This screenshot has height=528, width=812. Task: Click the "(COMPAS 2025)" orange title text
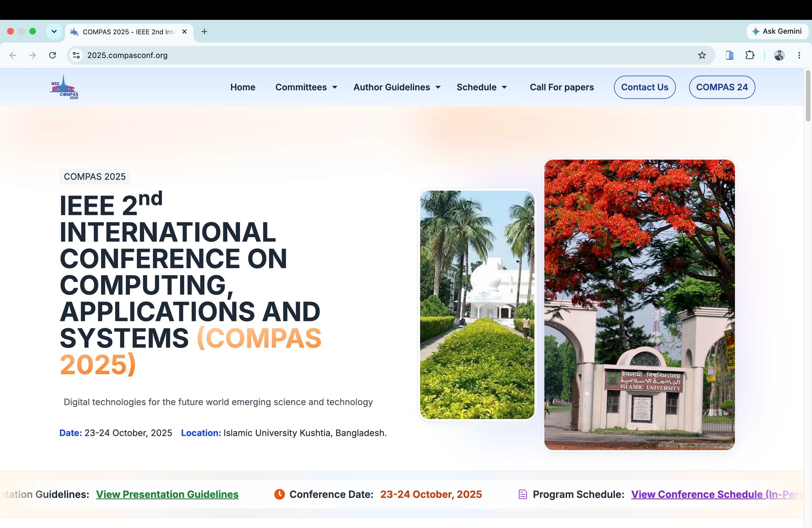(191, 351)
